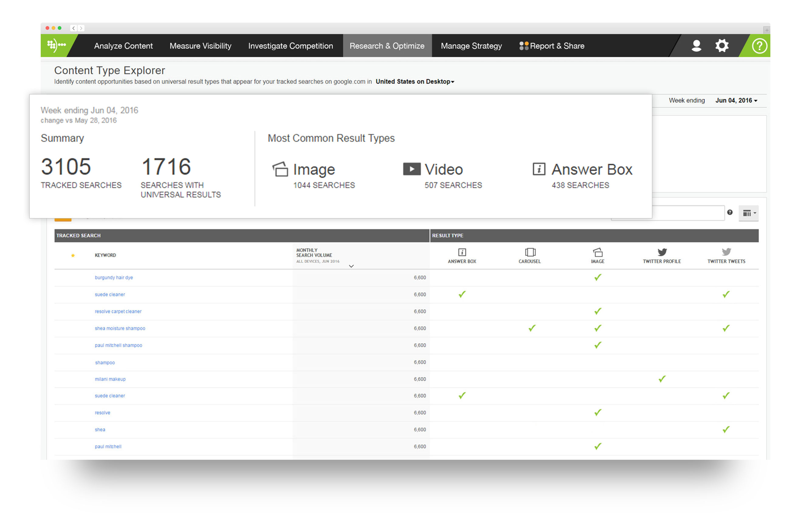The height and width of the screenshot is (530, 812).
Task: Open the user profile icon
Action: pyautogui.click(x=696, y=45)
